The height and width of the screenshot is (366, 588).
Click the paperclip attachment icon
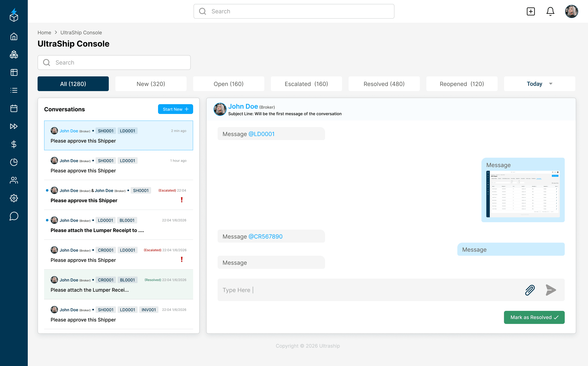pos(529,290)
